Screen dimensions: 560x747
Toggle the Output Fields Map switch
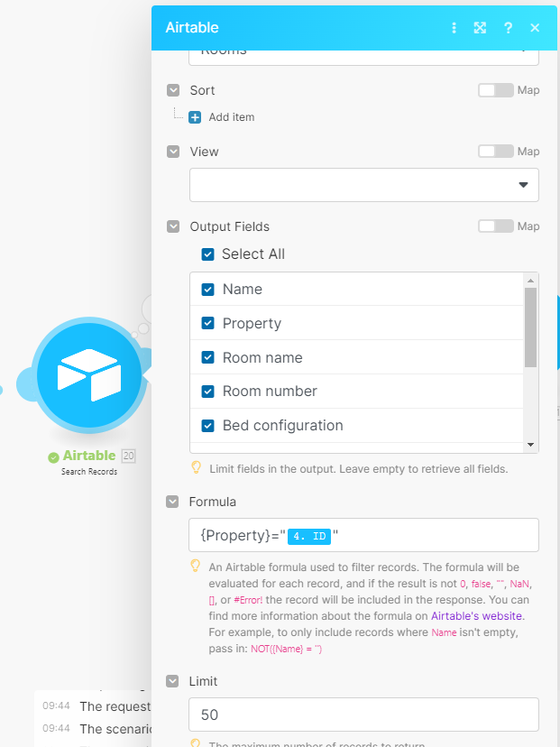pos(496,226)
